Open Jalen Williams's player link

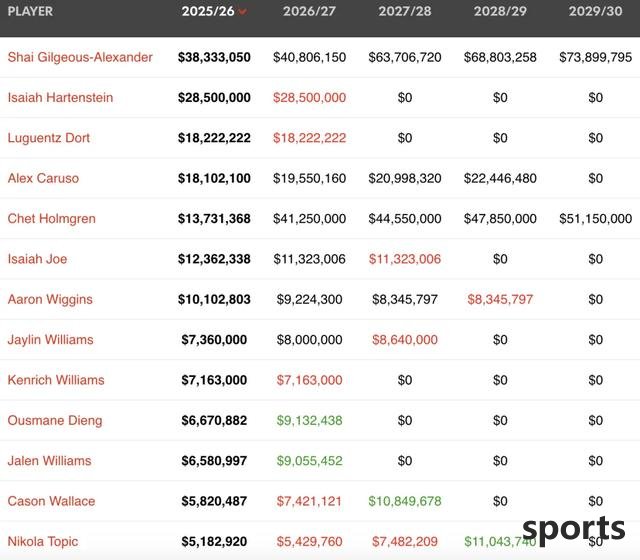coord(49,461)
